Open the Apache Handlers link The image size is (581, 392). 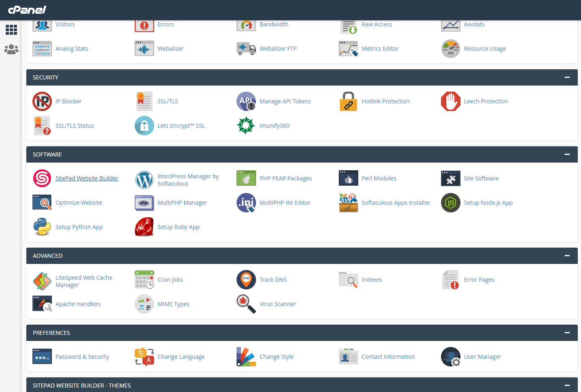(78, 304)
